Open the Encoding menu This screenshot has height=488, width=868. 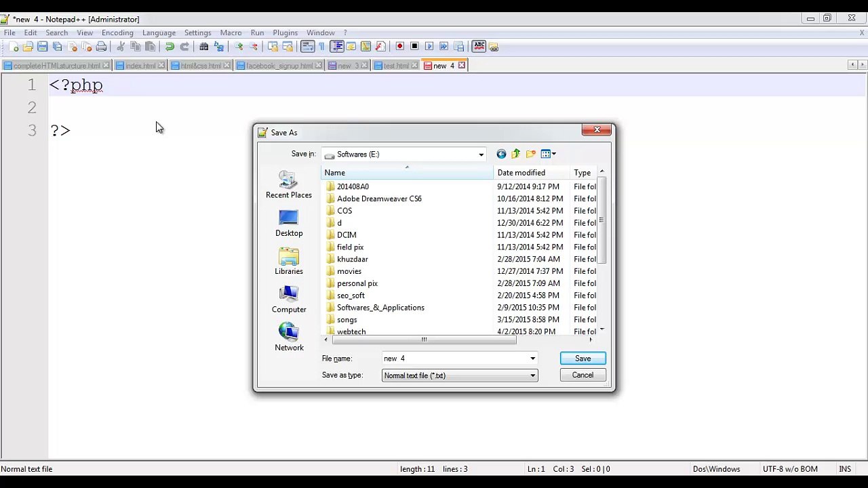coord(117,33)
